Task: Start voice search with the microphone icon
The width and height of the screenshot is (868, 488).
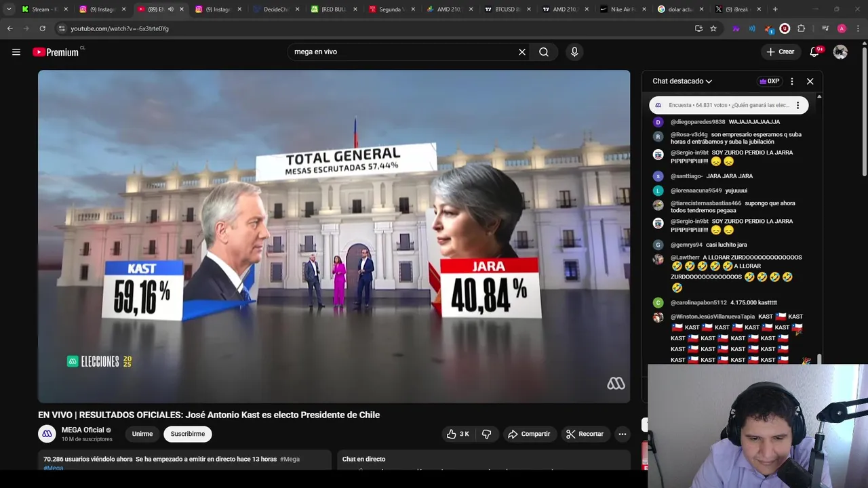Action: click(x=574, y=52)
